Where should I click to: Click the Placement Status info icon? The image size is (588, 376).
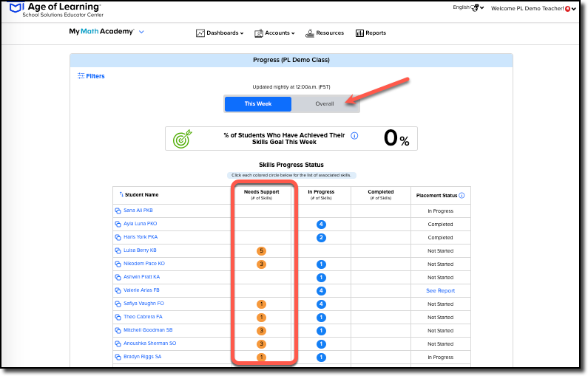coord(462,195)
